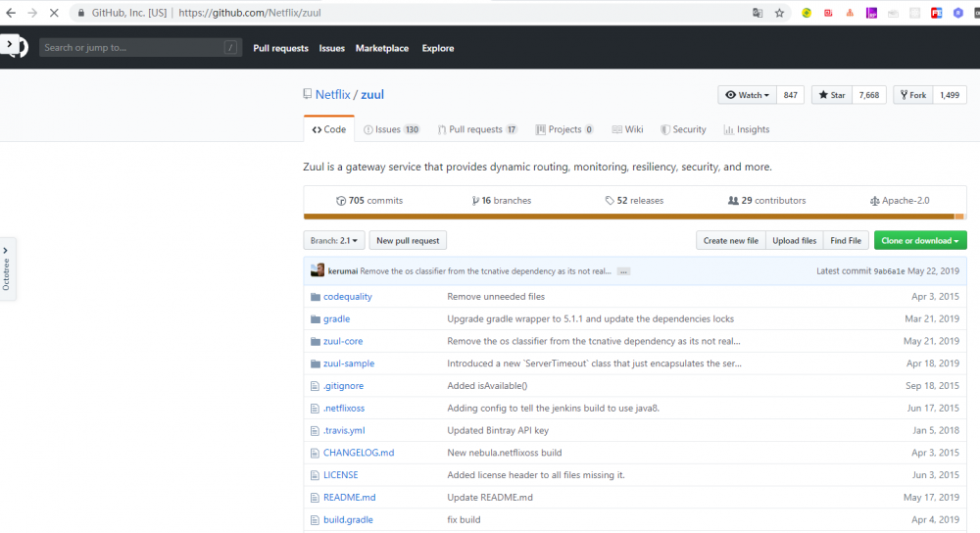The width and height of the screenshot is (980, 533).
Task: Open the Octotree side panel toggle
Action: click(x=8, y=268)
